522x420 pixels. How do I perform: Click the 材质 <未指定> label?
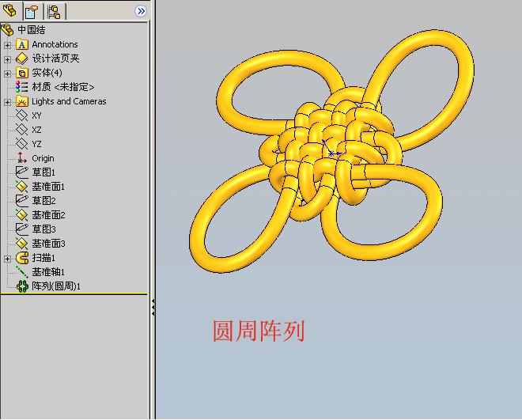(x=63, y=87)
